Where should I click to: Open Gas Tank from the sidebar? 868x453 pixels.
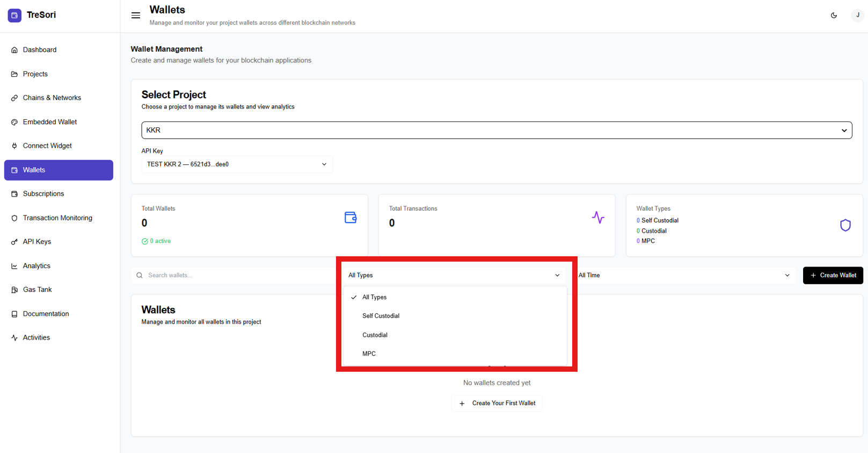pyautogui.click(x=37, y=290)
